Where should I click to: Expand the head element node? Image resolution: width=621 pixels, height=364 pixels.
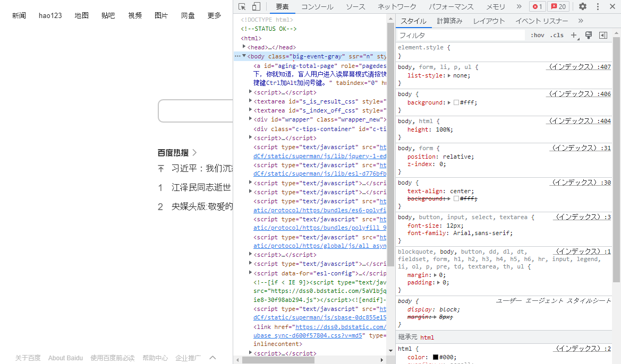point(244,47)
